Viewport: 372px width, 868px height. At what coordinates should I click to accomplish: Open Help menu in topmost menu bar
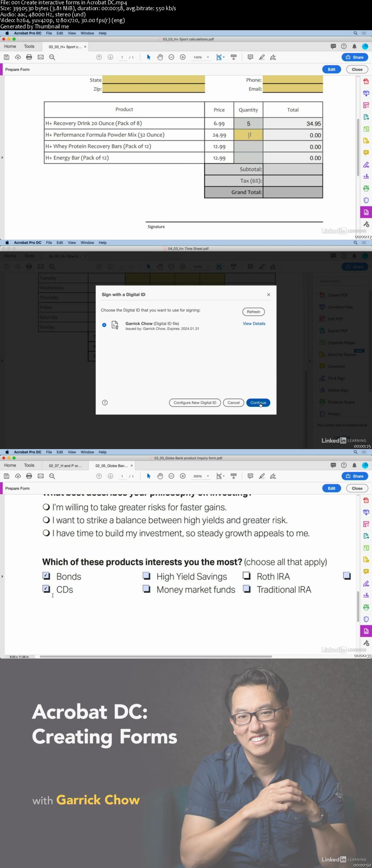pyautogui.click(x=103, y=33)
